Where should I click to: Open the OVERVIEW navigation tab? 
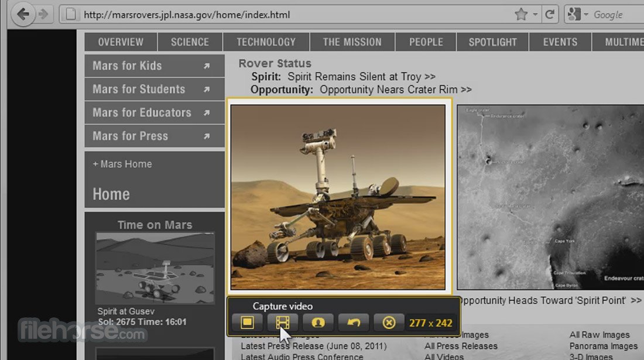point(121,42)
